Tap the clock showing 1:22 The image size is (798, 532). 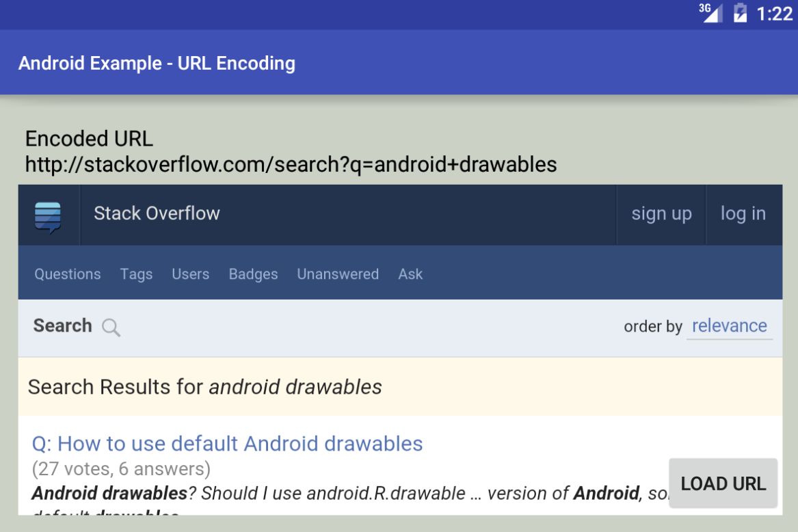click(x=774, y=14)
